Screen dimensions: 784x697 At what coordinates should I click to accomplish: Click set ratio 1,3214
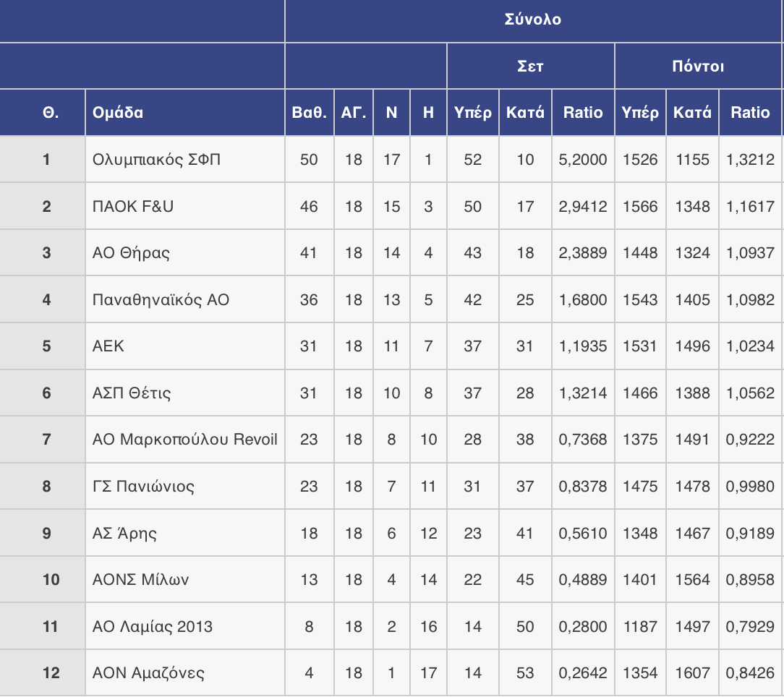click(583, 393)
